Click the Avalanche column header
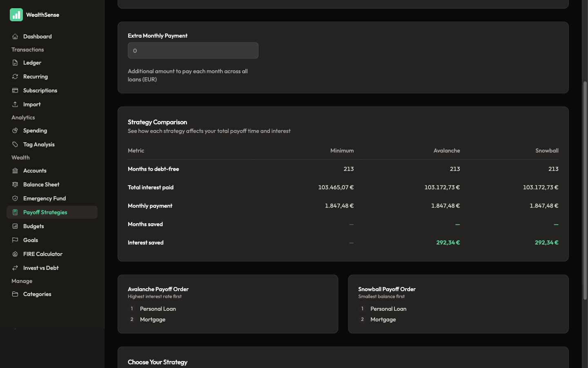Viewport: 588px width, 368px height. tap(446, 150)
